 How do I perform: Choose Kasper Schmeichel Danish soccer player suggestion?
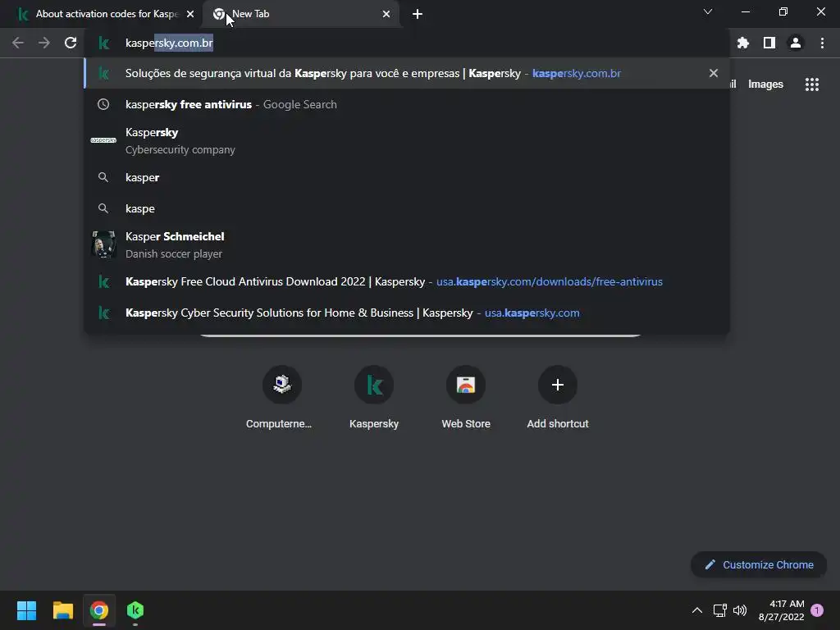[406, 244]
